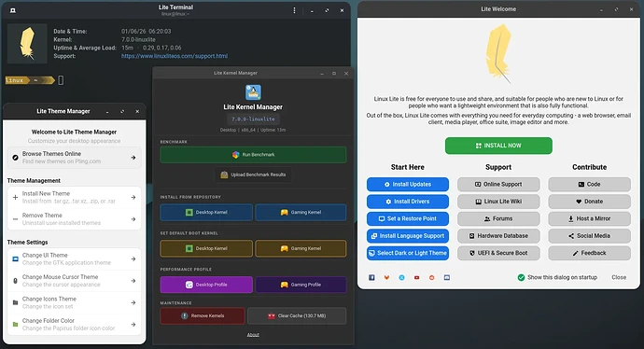This screenshot has height=349, width=644.
Task: Click Install Updates
Action: click(x=408, y=185)
